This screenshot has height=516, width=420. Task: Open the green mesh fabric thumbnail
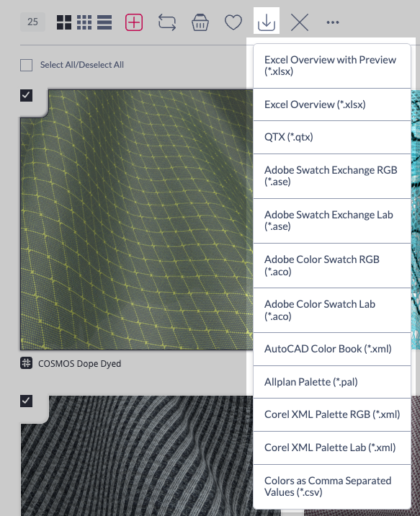click(136, 220)
